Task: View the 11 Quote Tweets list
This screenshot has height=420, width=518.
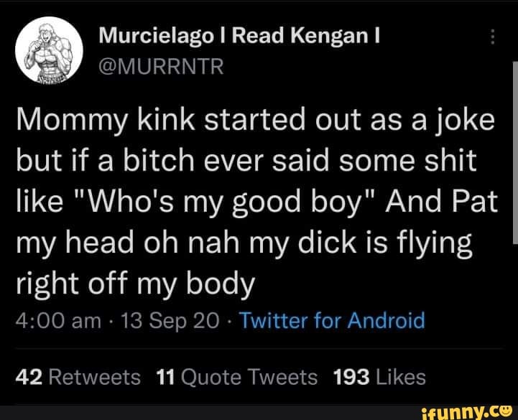Action: pyautogui.click(x=236, y=378)
